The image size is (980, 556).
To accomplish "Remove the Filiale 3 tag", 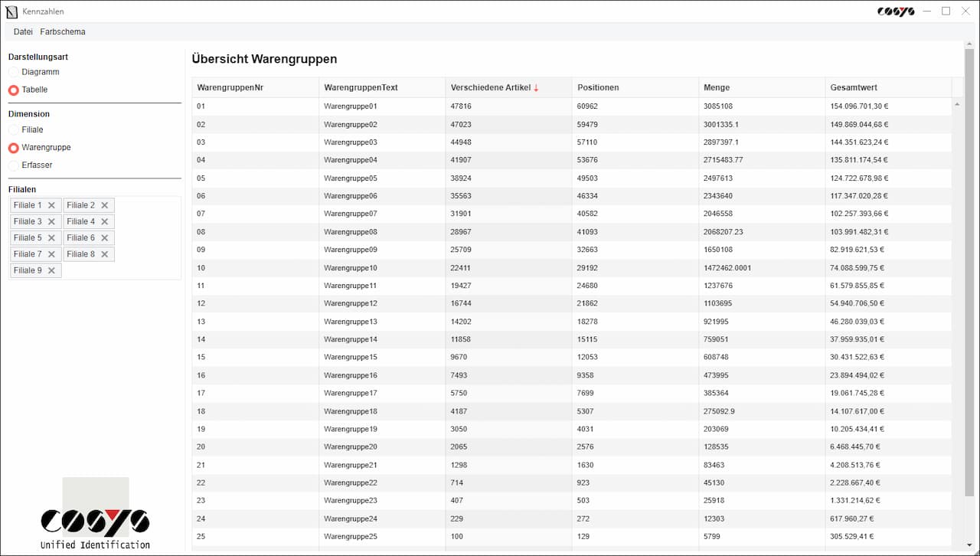I will click(x=51, y=221).
